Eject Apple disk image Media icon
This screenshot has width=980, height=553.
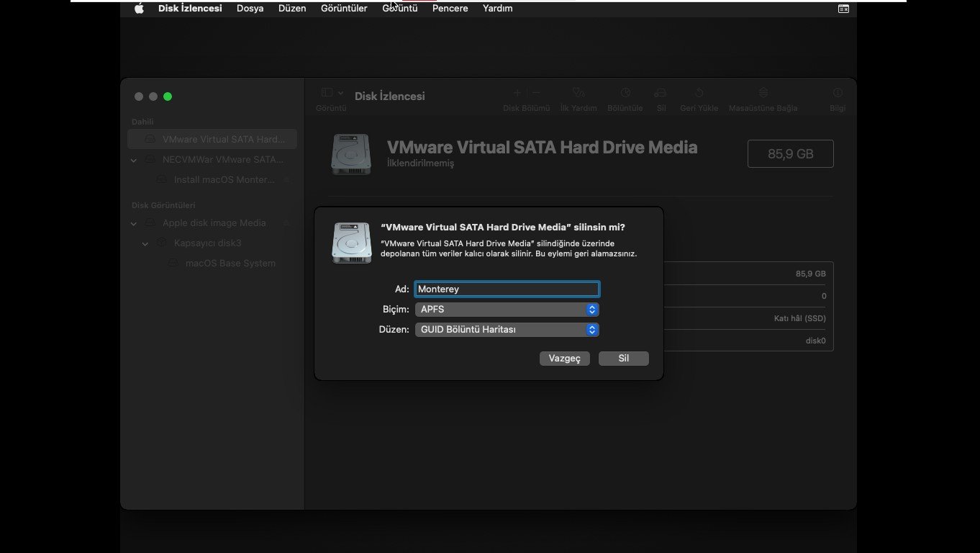pyautogui.click(x=286, y=222)
